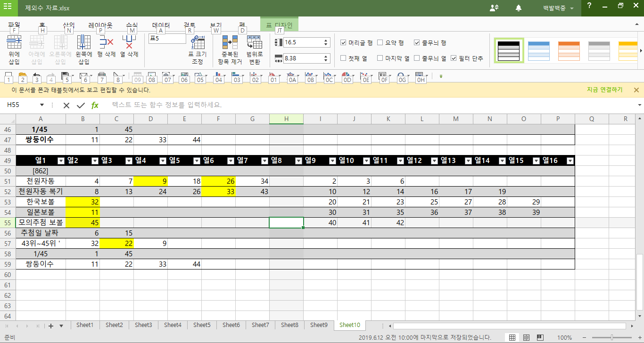Convert the table to a range
This screenshot has width=644, height=343.
point(254,49)
